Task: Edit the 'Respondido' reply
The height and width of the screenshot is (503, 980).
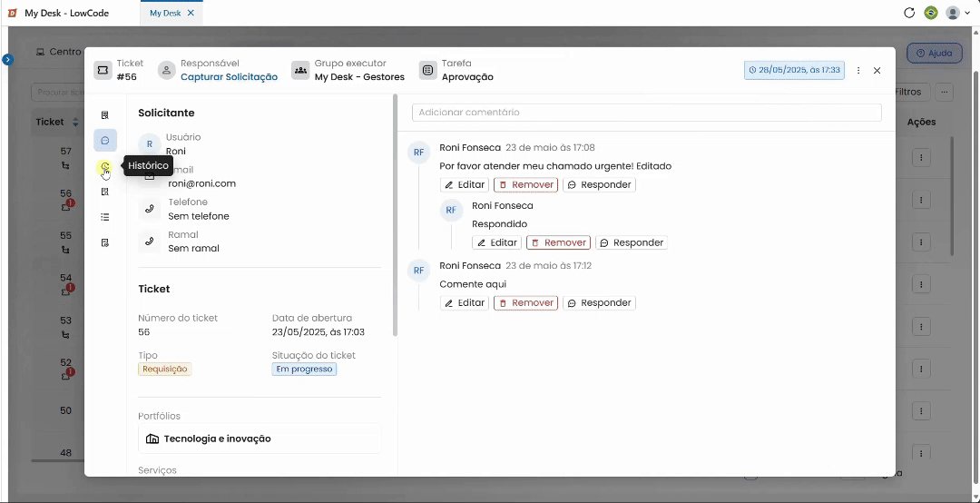Action: [x=497, y=242]
